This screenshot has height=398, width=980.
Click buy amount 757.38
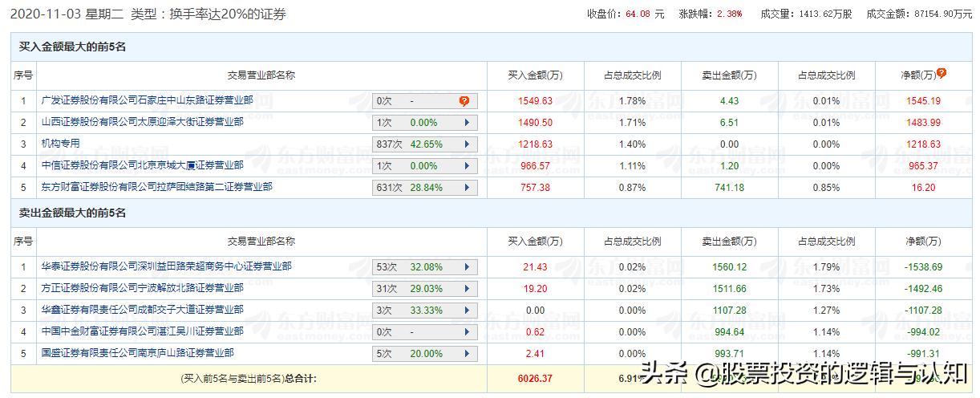pos(535,188)
